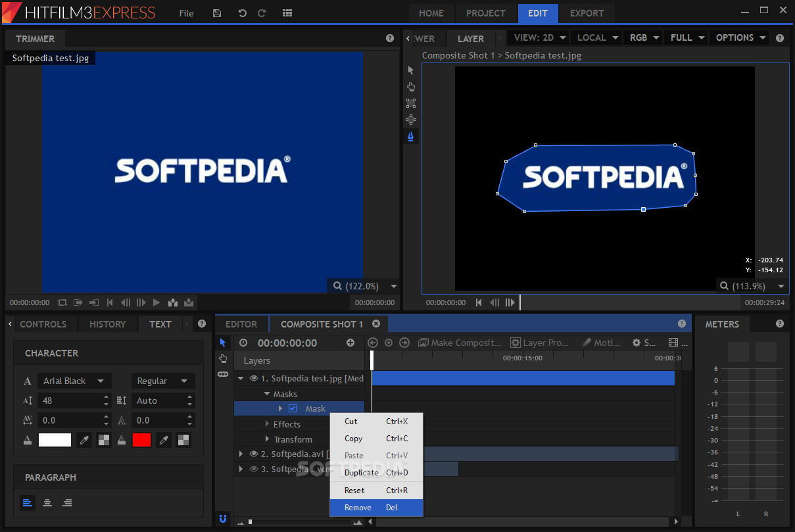Image resolution: width=795 pixels, height=532 pixels.
Task: Align paragraph text to the right
Action: click(67, 502)
